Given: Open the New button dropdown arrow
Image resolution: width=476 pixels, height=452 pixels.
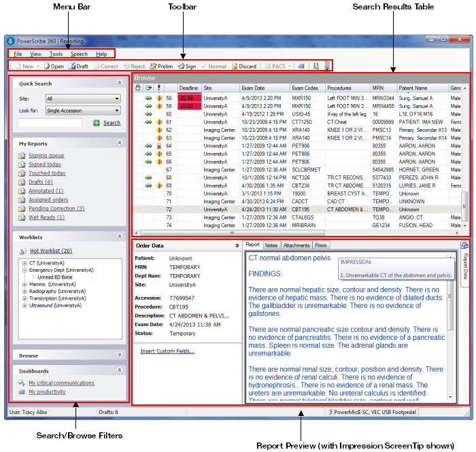Looking at the screenshot, I should coord(38,66).
